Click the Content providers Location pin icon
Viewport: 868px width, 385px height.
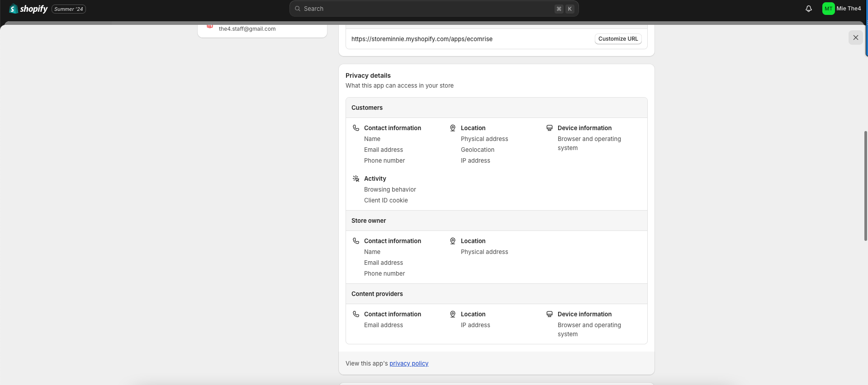click(452, 314)
